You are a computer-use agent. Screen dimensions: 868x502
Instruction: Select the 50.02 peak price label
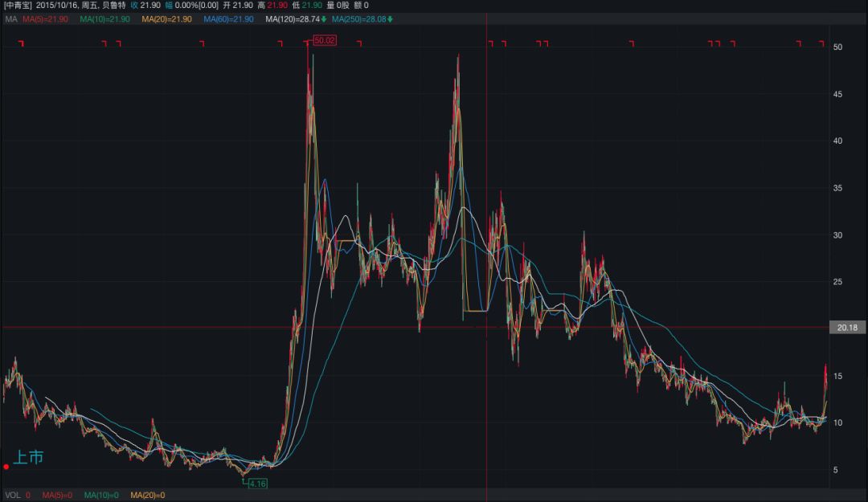click(x=325, y=40)
